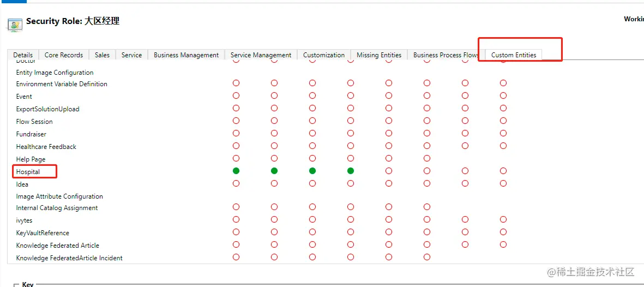Click the Event entity name

[24, 97]
